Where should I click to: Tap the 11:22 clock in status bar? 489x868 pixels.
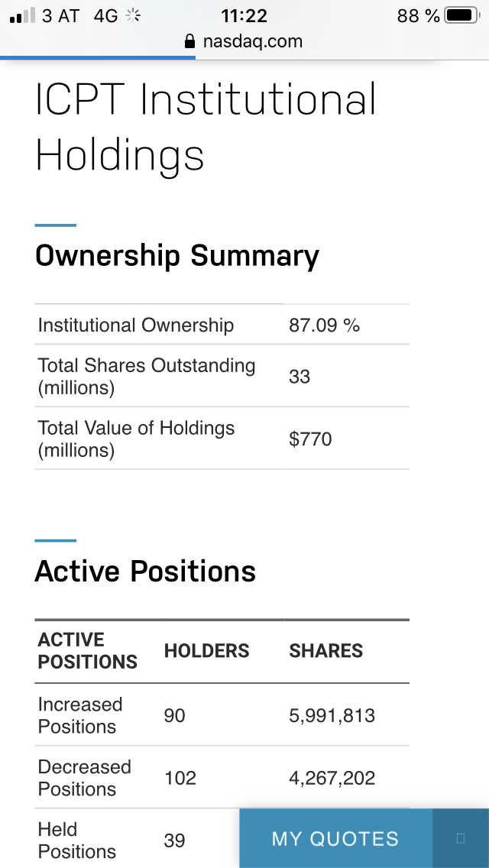pos(244,15)
